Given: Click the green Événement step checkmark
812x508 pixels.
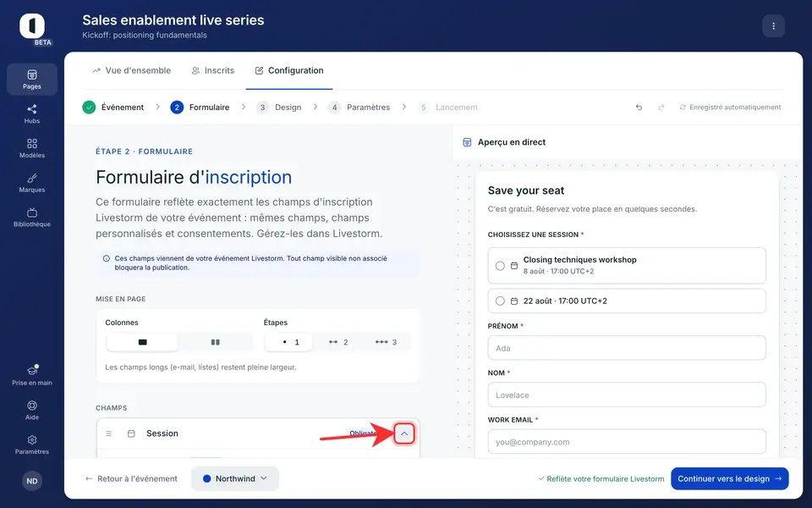Looking at the screenshot, I should [89, 108].
